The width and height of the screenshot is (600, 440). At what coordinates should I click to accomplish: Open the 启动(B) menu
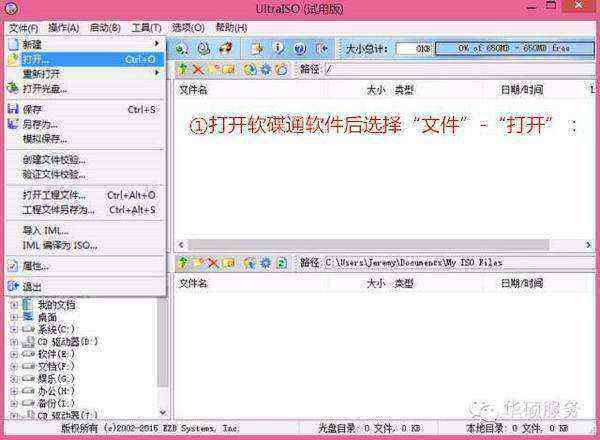105,28
